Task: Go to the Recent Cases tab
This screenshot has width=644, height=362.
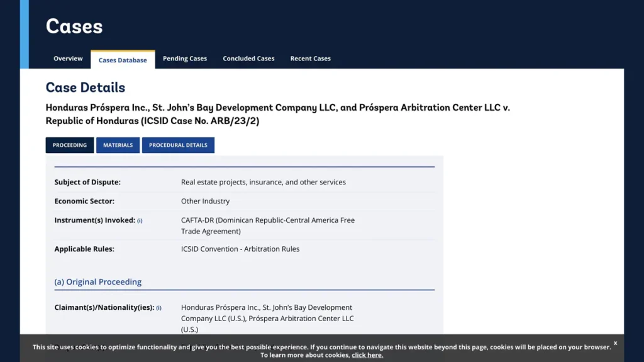Action: pos(311,59)
